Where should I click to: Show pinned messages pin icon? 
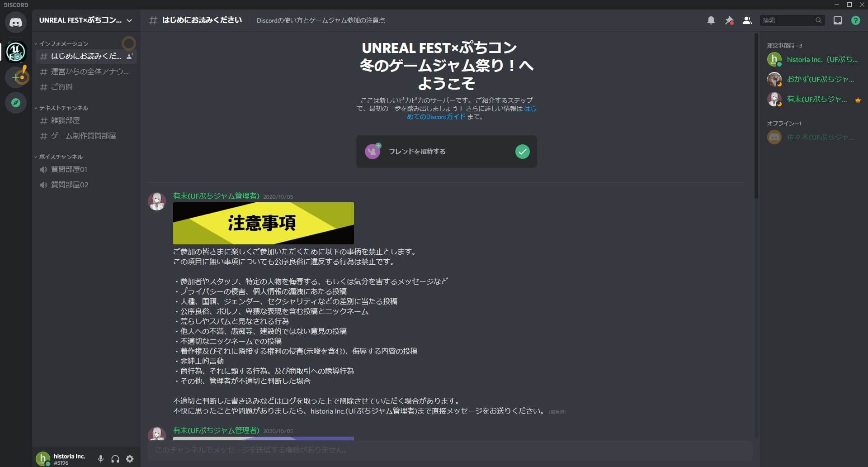(729, 20)
